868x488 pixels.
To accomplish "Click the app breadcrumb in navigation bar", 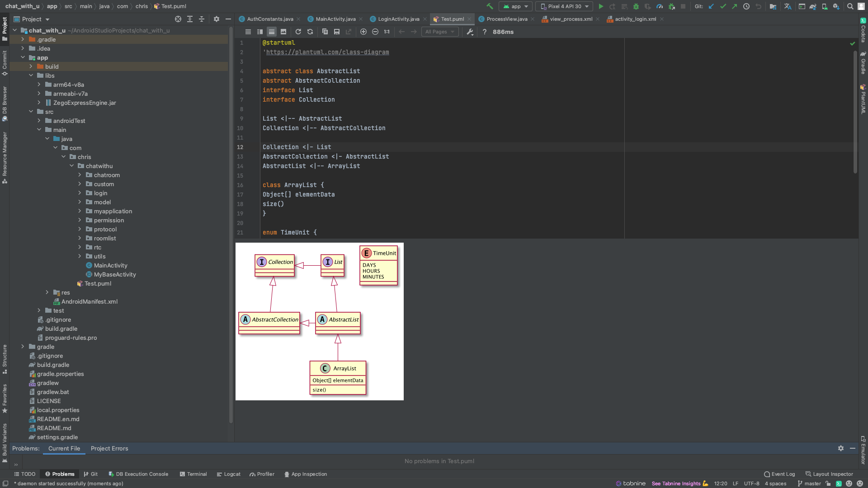I will [x=52, y=6].
